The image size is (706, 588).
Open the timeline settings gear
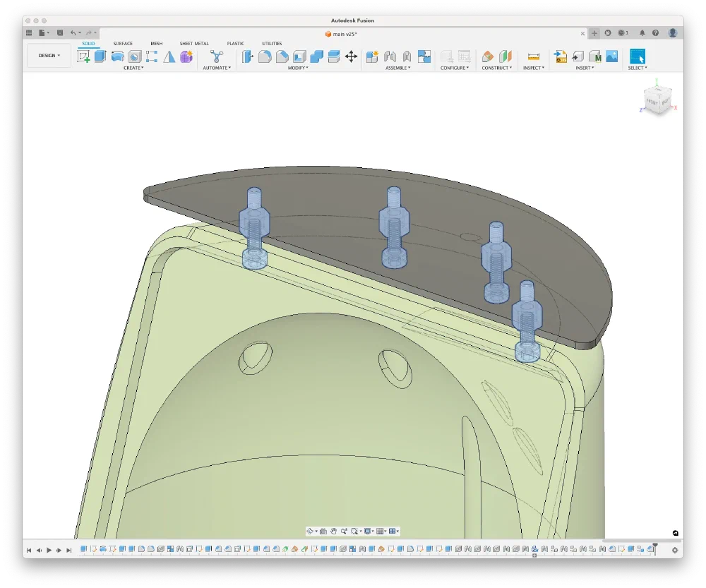click(675, 550)
